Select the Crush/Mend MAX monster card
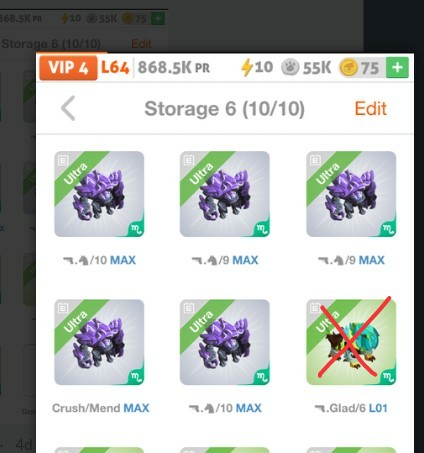424x453 pixels. coord(99,342)
